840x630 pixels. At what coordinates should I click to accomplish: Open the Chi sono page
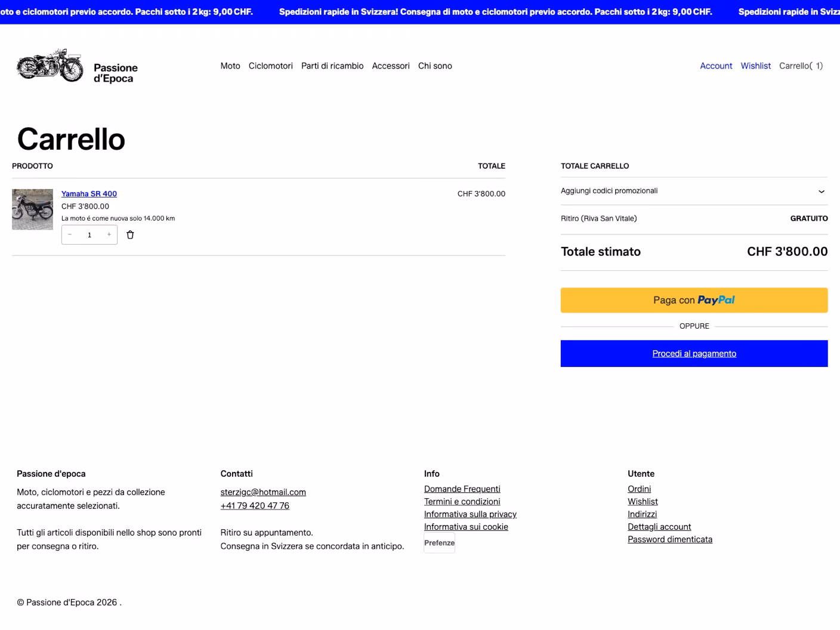click(x=435, y=66)
